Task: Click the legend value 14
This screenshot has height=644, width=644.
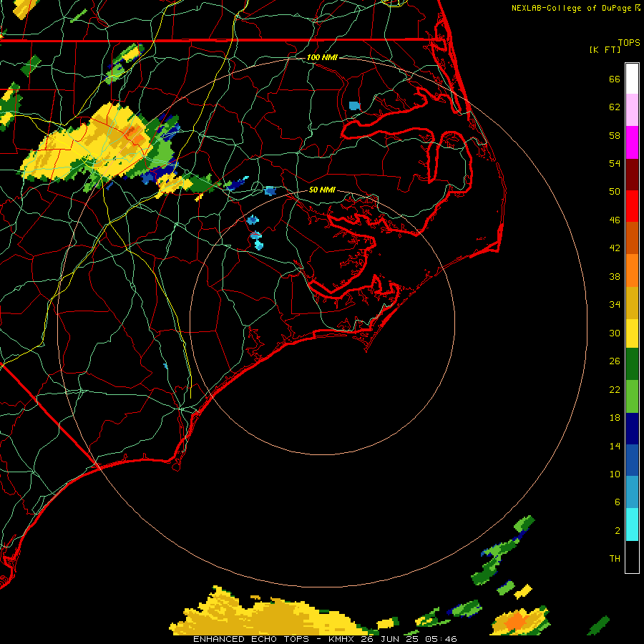Action: (615, 446)
